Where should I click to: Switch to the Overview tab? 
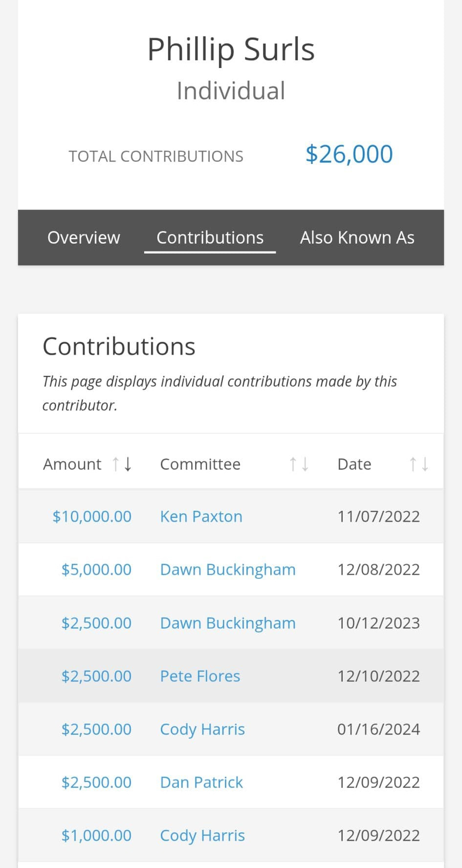(84, 238)
